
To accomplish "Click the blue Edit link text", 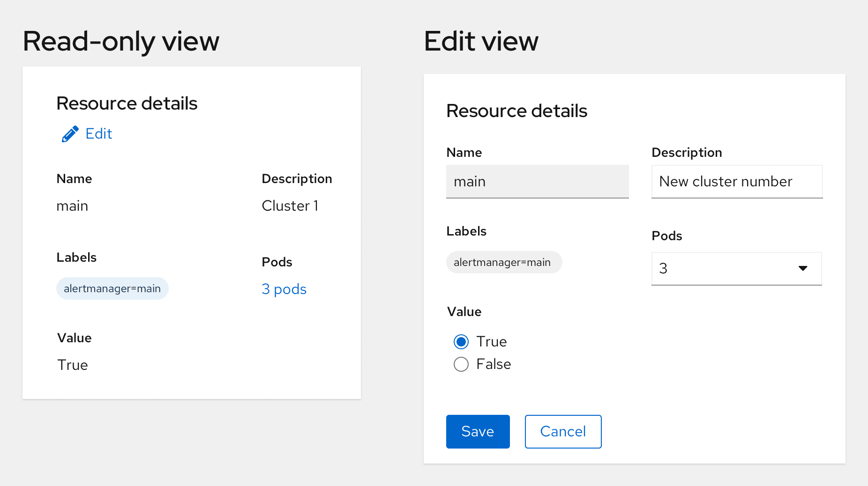I will (99, 134).
